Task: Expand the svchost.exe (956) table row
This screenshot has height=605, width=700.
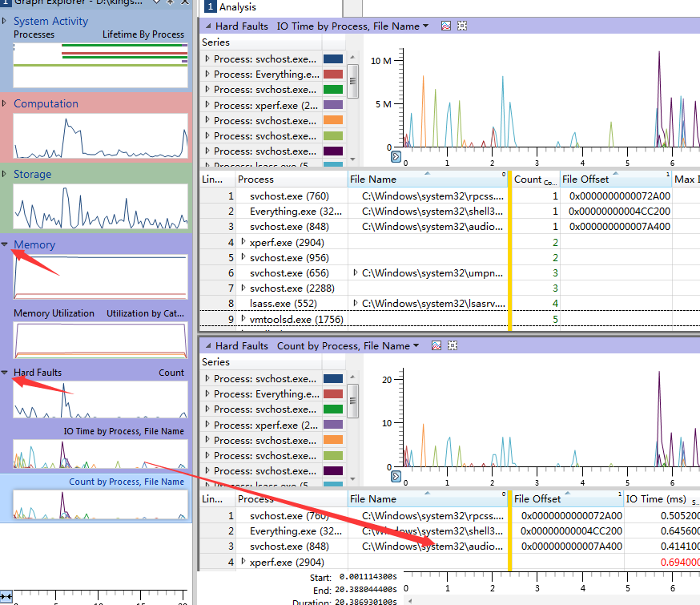Action: pyautogui.click(x=243, y=257)
